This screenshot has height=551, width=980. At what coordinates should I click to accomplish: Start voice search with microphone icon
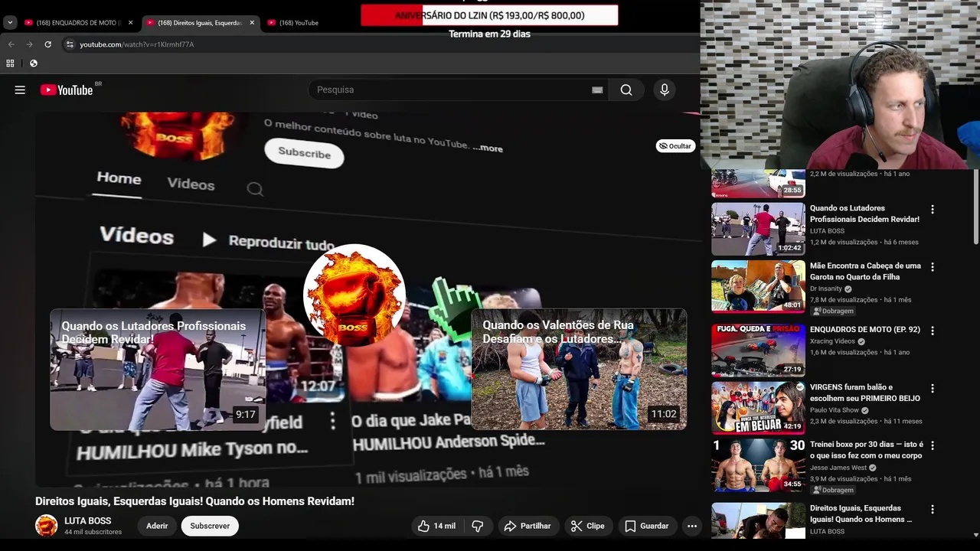(x=664, y=90)
